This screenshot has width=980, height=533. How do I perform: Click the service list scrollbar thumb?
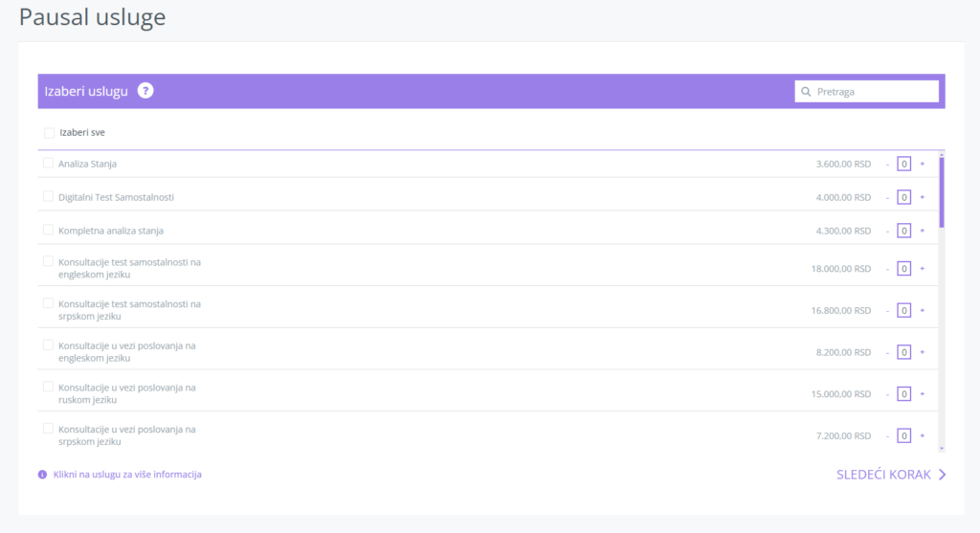point(942,192)
